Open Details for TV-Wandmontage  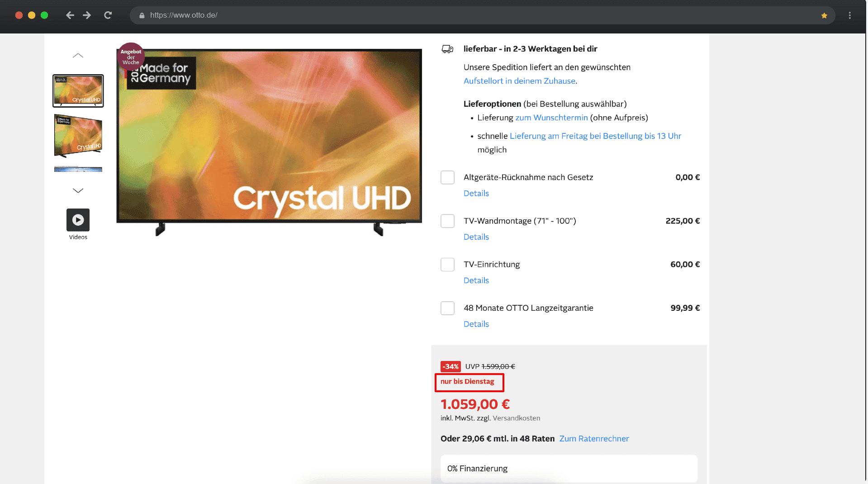coord(476,237)
